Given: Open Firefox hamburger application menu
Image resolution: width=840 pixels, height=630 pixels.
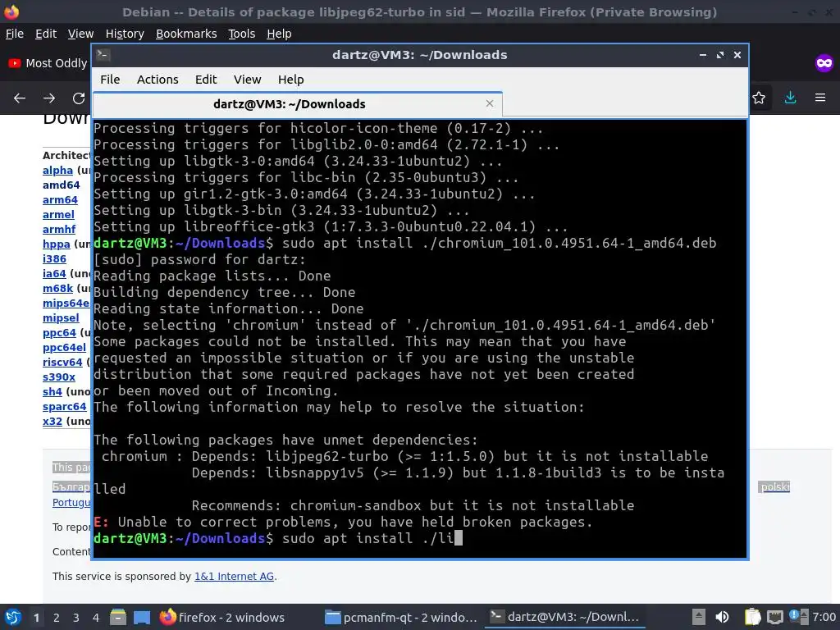Looking at the screenshot, I should tap(820, 98).
